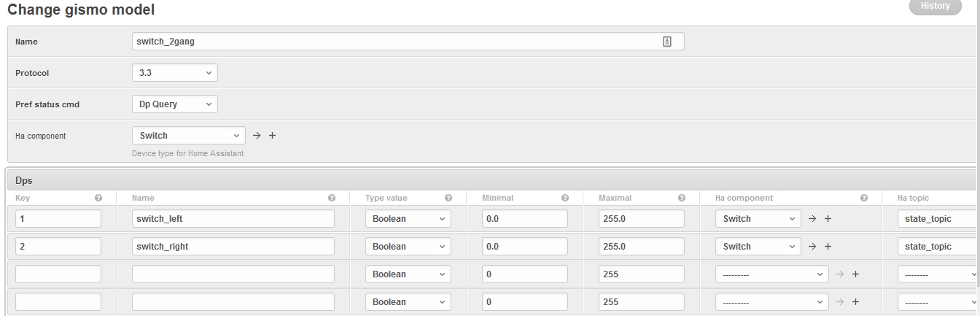Viewport: 980px width, 316px height.
Task: Click Maximal field in third row
Action: tap(642, 274)
